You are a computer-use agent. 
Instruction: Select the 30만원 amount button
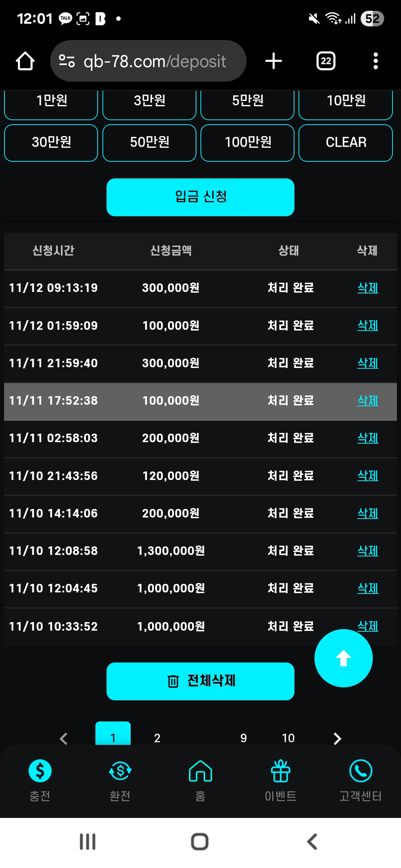tap(51, 143)
